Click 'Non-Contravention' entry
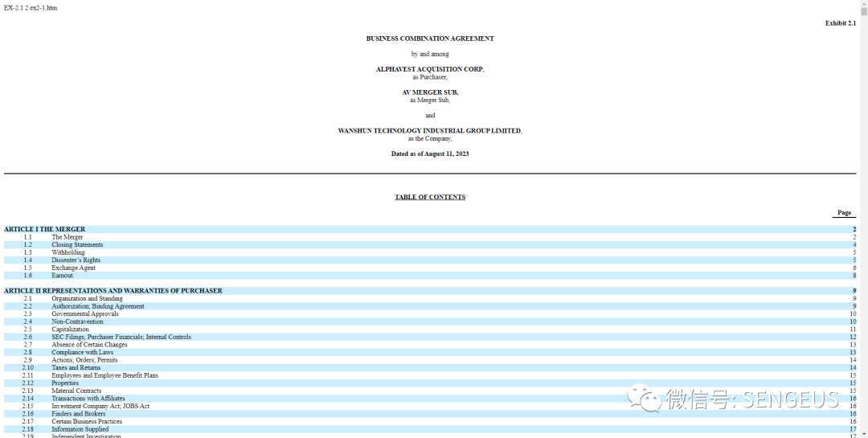Screen dimensions: 868x438 click(x=77, y=321)
